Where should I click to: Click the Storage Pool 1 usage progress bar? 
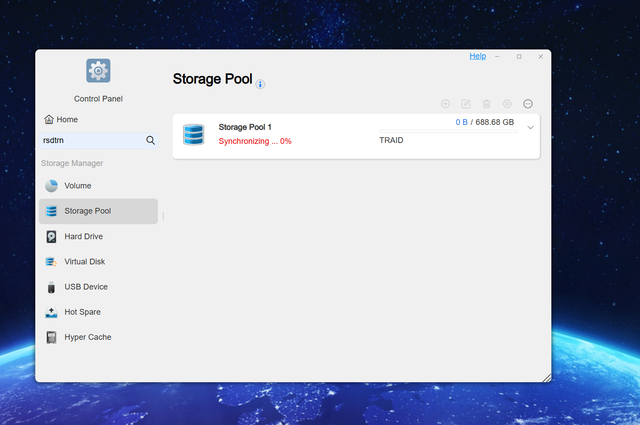click(448, 131)
